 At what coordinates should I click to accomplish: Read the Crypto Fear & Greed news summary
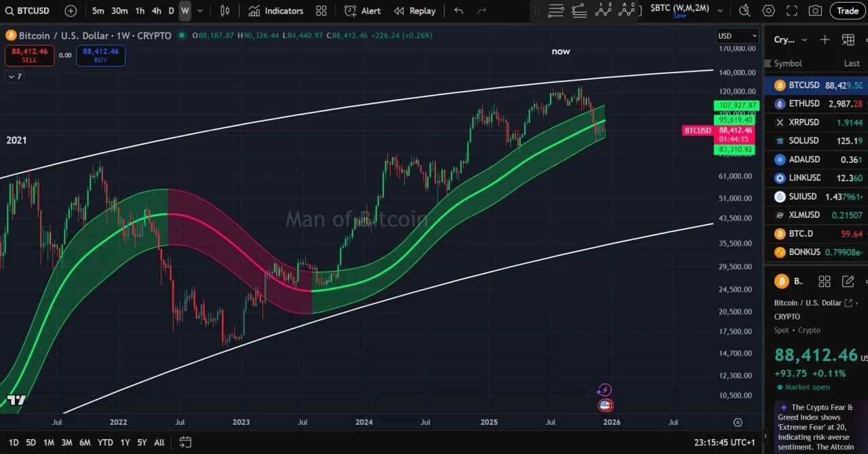pos(821,428)
